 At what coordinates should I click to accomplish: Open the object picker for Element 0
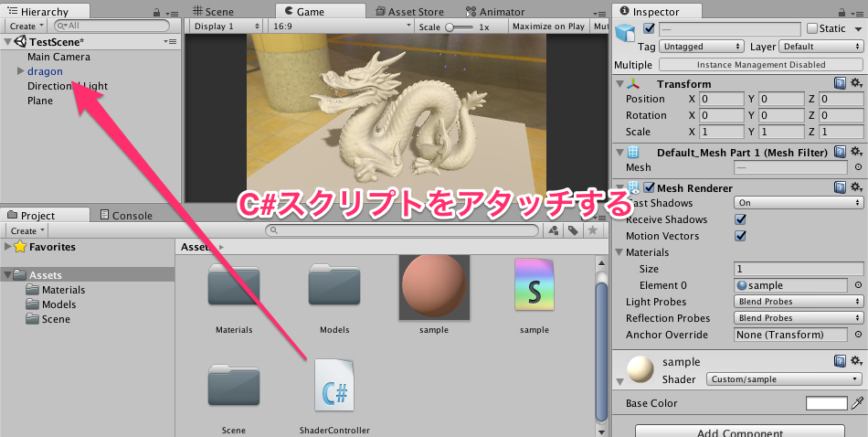click(x=858, y=285)
